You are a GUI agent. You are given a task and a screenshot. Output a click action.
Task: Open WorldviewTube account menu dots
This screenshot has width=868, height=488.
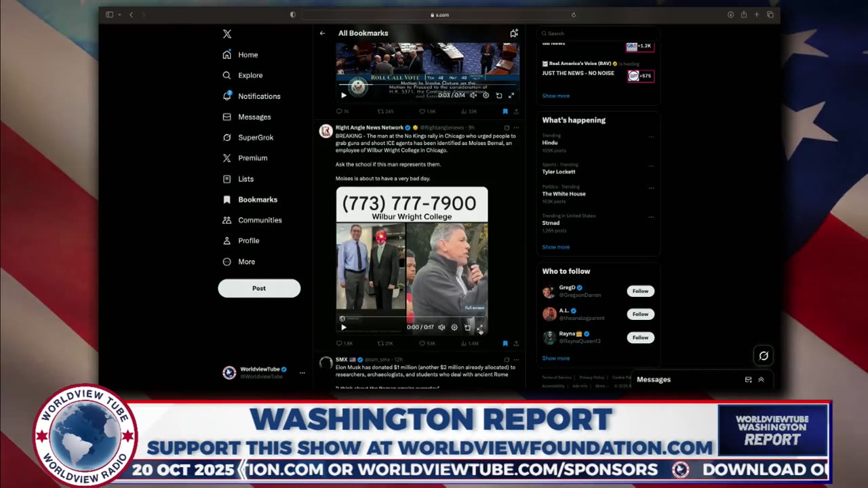(x=302, y=373)
